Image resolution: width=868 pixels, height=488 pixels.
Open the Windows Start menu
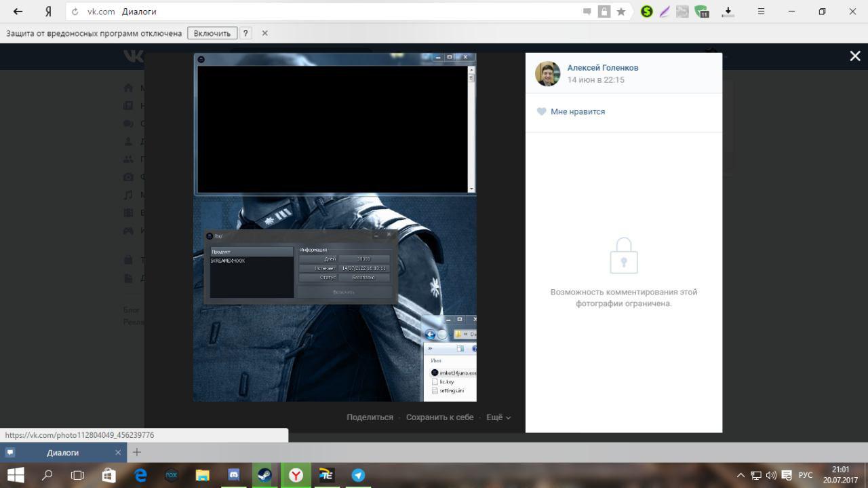16,475
